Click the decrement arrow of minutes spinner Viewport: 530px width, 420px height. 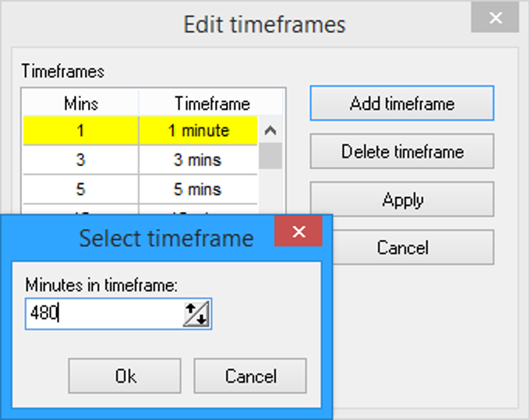point(201,318)
